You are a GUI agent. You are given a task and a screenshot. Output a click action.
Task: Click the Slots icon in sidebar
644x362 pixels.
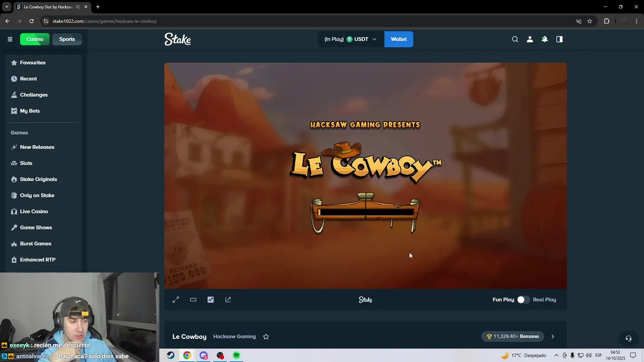click(14, 163)
